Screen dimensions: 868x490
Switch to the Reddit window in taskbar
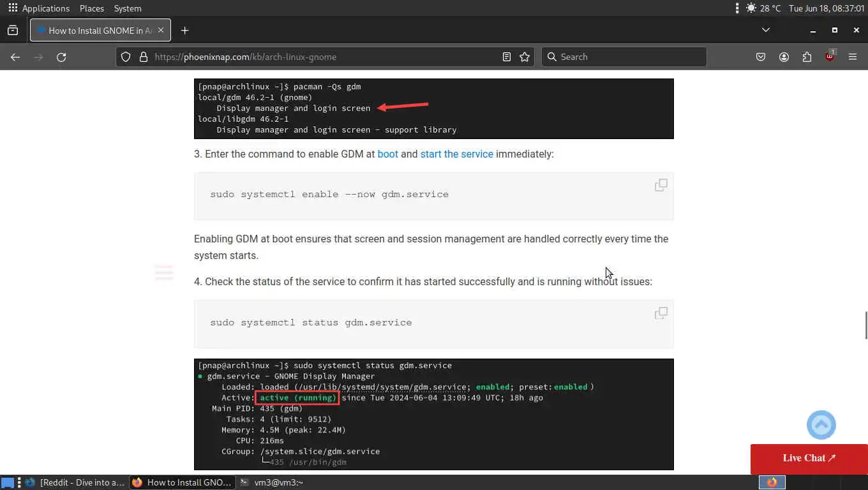(x=76, y=482)
